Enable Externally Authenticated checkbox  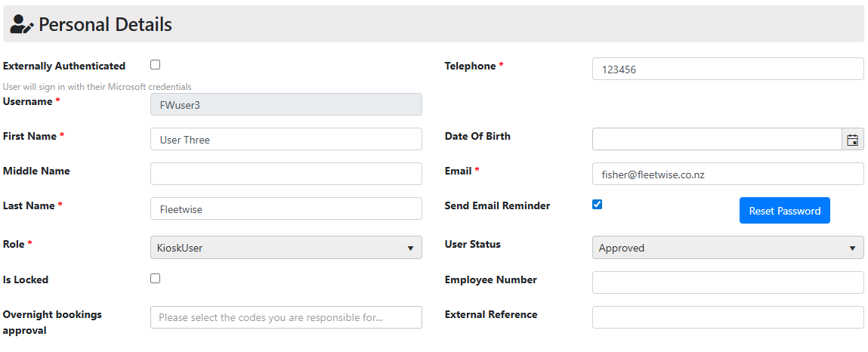click(x=156, y=65)
